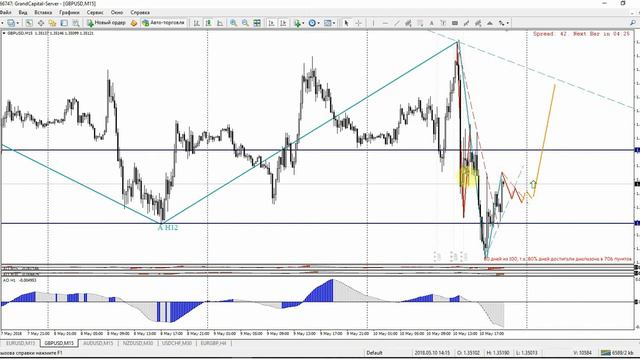Select the Text 'A' drawing tool
Viewport: 640px width, 360px height.
(x=431, y=23)
